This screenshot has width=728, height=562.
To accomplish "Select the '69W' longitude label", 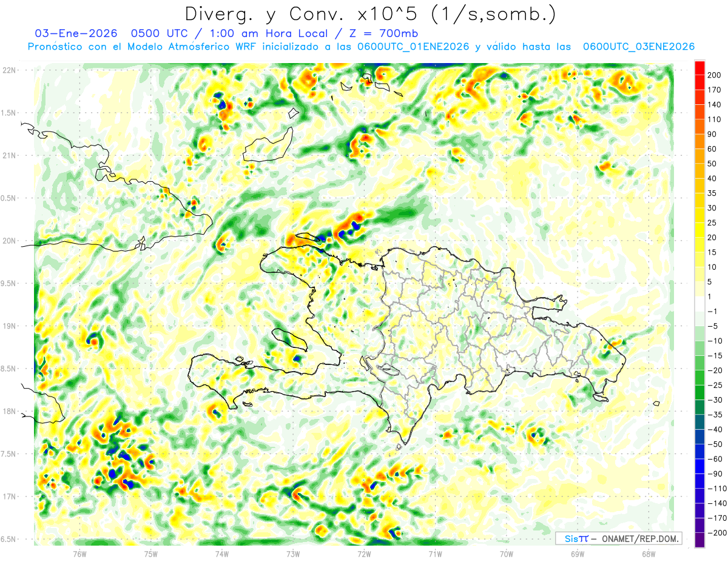I will click(578, 554).
